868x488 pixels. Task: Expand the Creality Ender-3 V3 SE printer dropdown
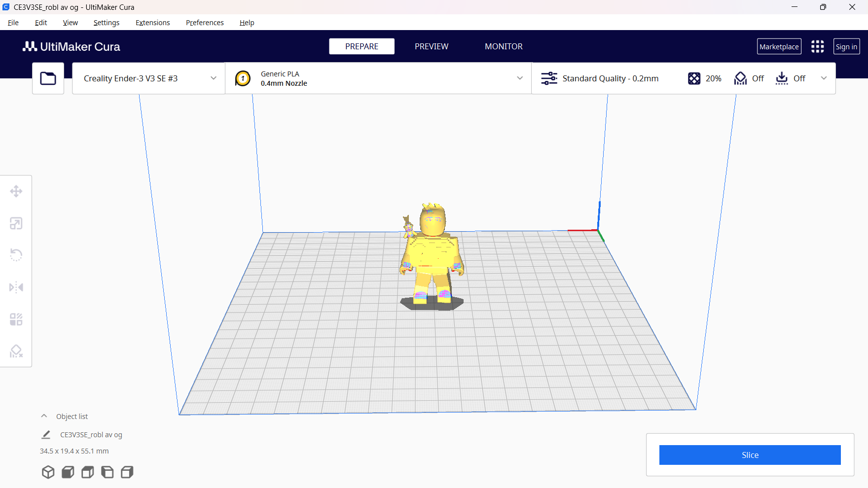point(214,78)
